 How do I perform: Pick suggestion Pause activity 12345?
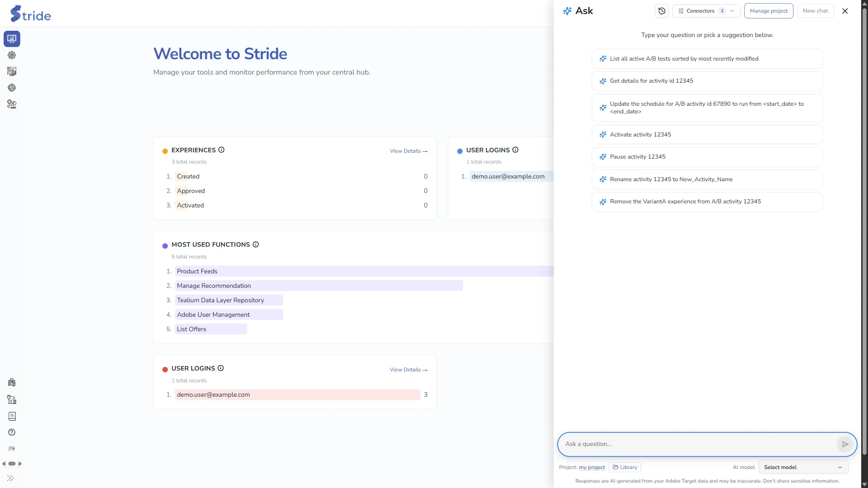(707, 157)
